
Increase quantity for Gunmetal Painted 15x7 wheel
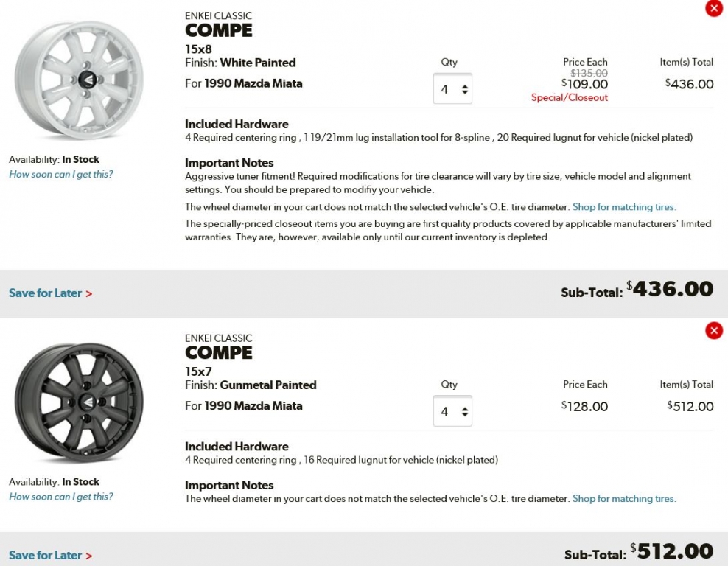465,408
